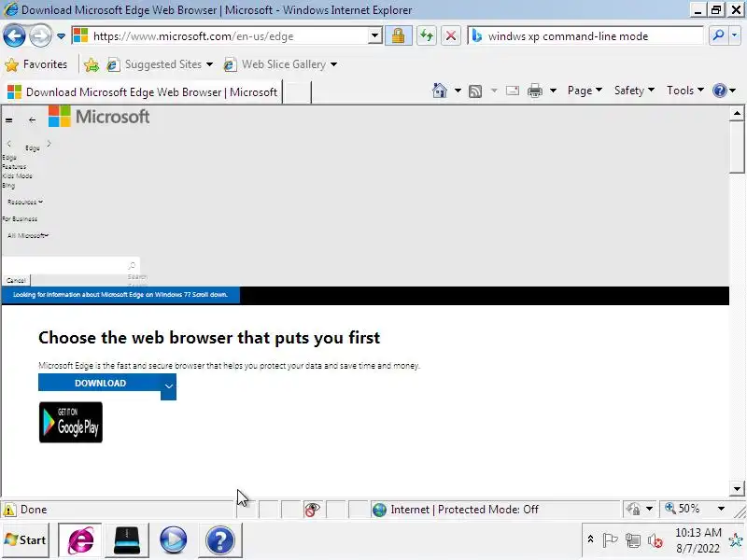Run search with magnifier button

[718, 35]
